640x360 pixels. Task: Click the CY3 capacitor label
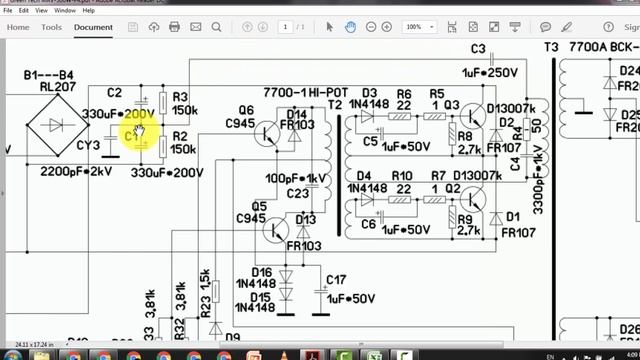pos(88,145)
